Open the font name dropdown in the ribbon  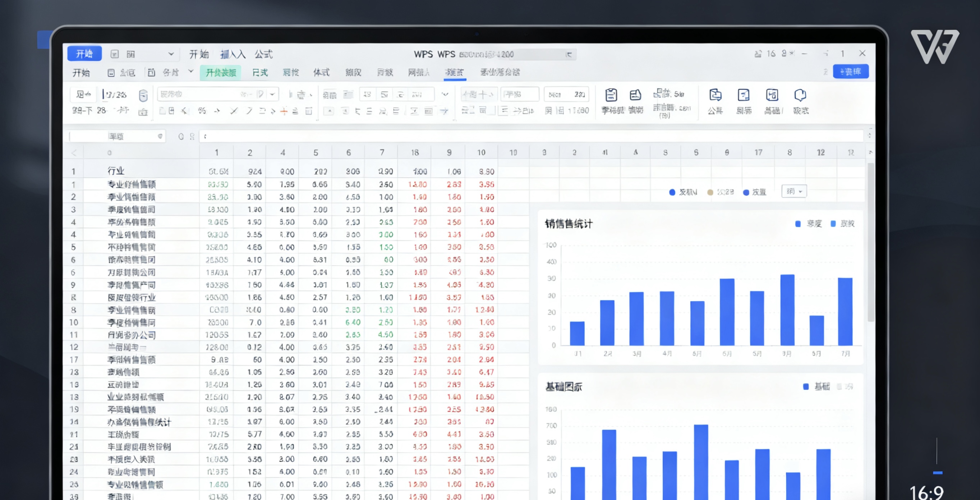[272, 94]
